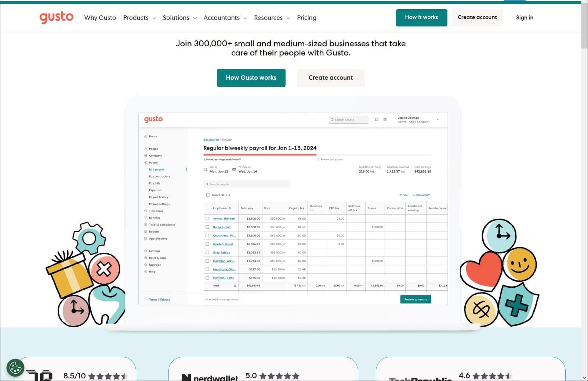Click the gift icon in dashboard header
This screenshot has width=588, height=381.
[x=385, y=119]
